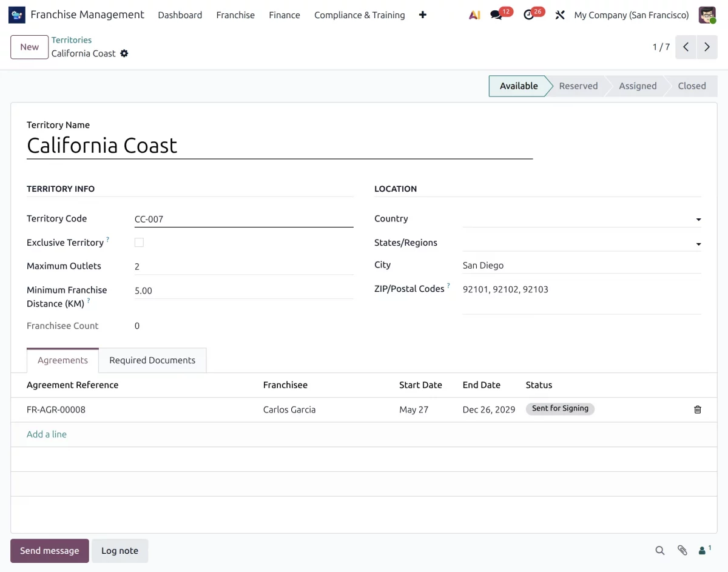Click the gear icon beside California Coast
The image size is (728, 572).
pyautogui.click(x=124, y=53)
